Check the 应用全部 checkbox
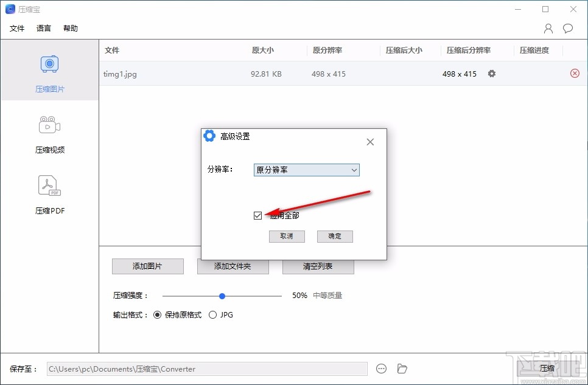Screen dimensions: 588x385 (257, 215)
